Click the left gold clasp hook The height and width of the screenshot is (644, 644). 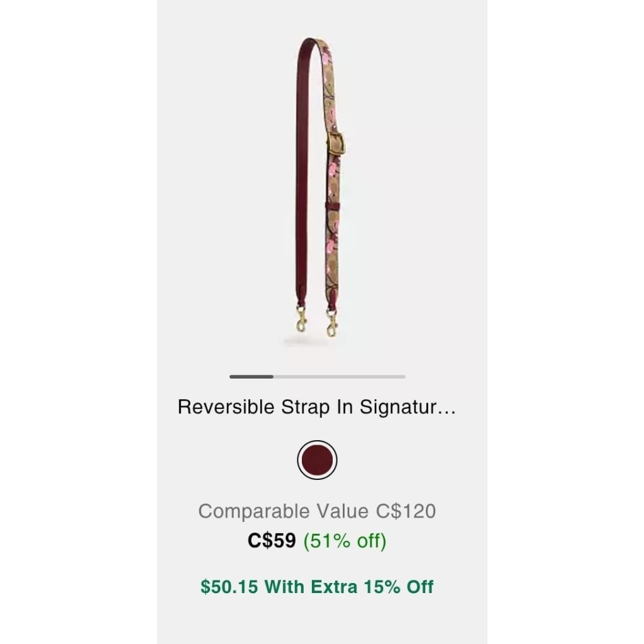[x=302, y=321]
